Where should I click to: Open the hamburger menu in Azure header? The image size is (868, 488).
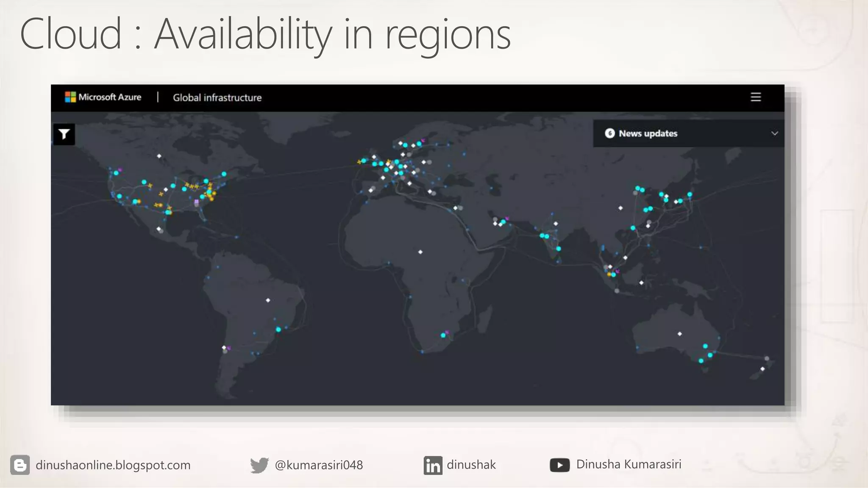[x=756, y=97]
